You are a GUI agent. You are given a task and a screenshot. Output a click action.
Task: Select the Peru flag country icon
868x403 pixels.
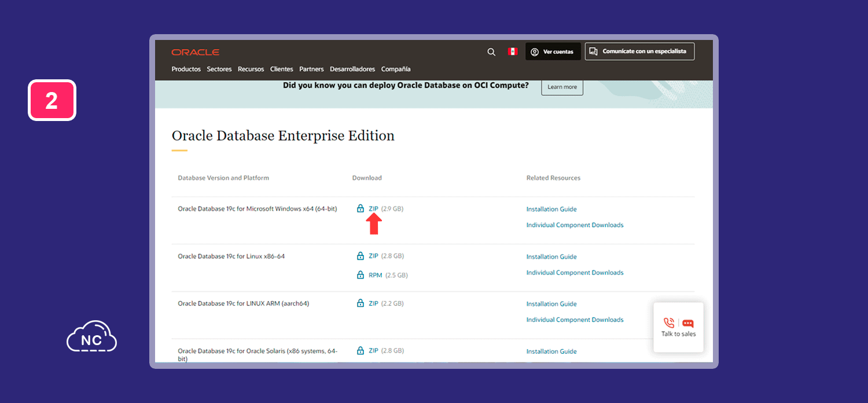(x=512, y=52)
